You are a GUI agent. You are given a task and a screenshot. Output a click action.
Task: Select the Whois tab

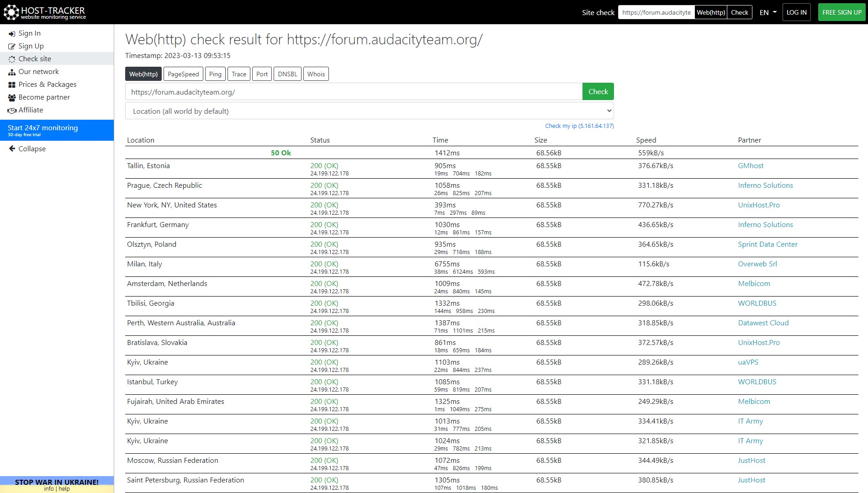[316, 74]
